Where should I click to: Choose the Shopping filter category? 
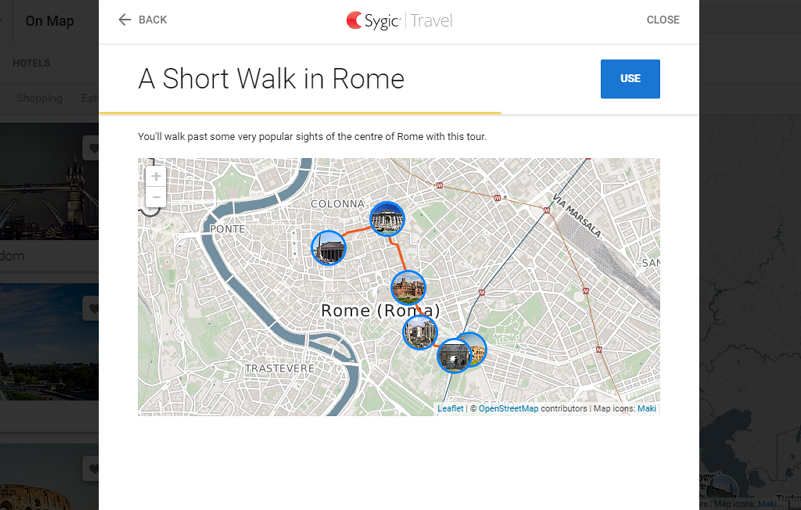tap(39, 98)
